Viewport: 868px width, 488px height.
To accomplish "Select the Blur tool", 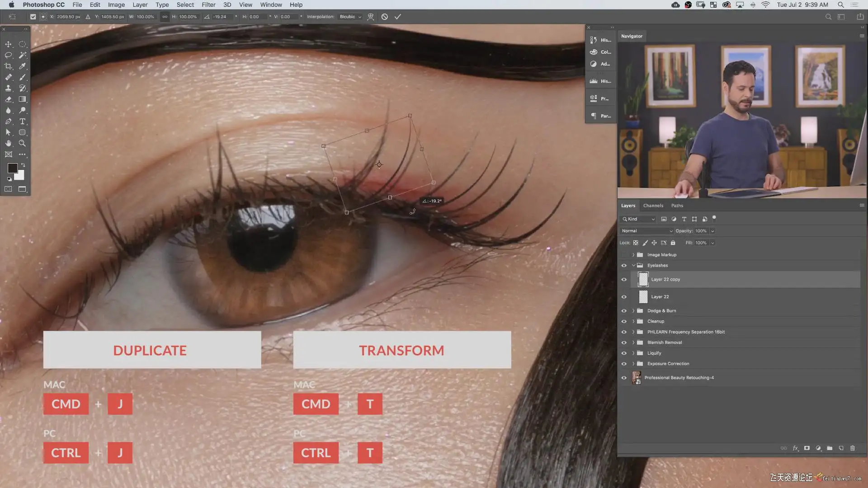I will coord(8,110).
